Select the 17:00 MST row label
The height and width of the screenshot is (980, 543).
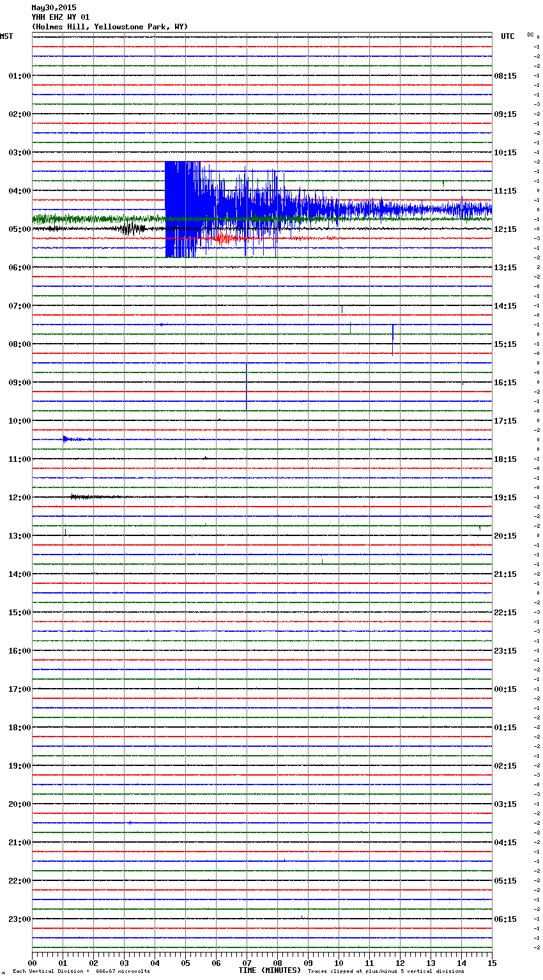click(x=20, y=689)
